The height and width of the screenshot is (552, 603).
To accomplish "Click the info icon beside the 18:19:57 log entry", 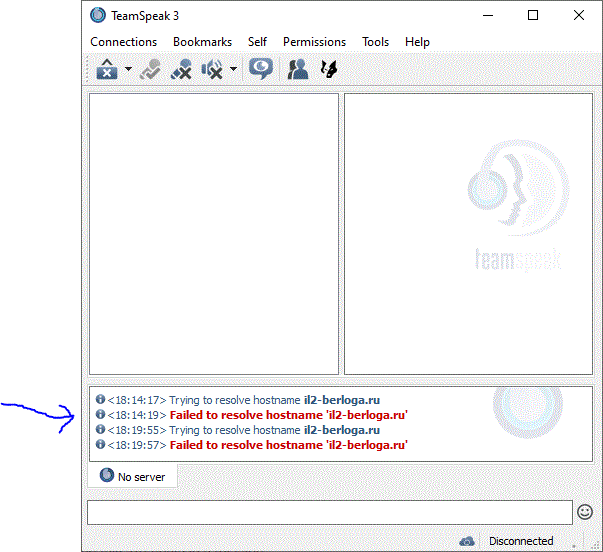I will click(100, 444).
